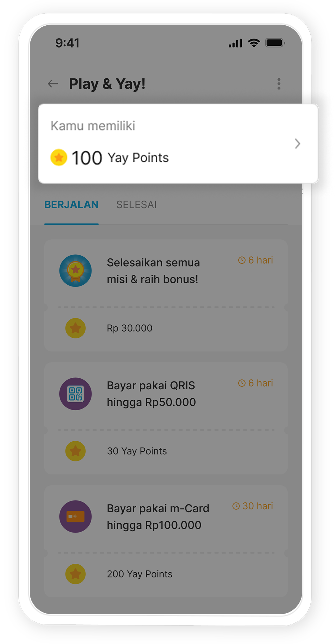Tap the blue medal bonus mission icon
This screenshot has width=335, height=644.
click(75, 271)
